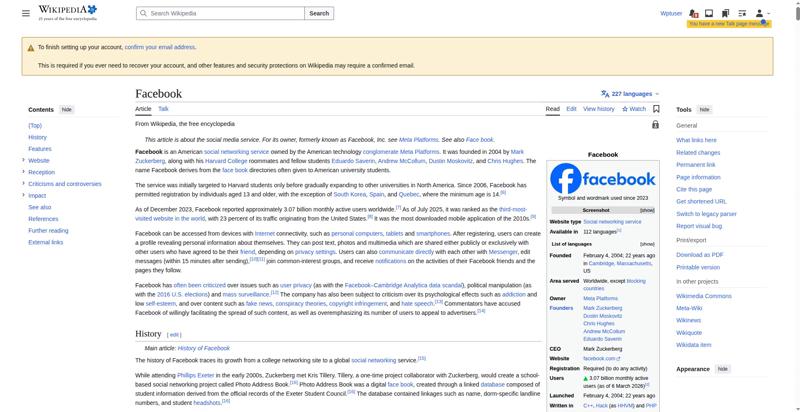Click Download as PDF
Screen dimensions: 800x412
click(700, 255)
